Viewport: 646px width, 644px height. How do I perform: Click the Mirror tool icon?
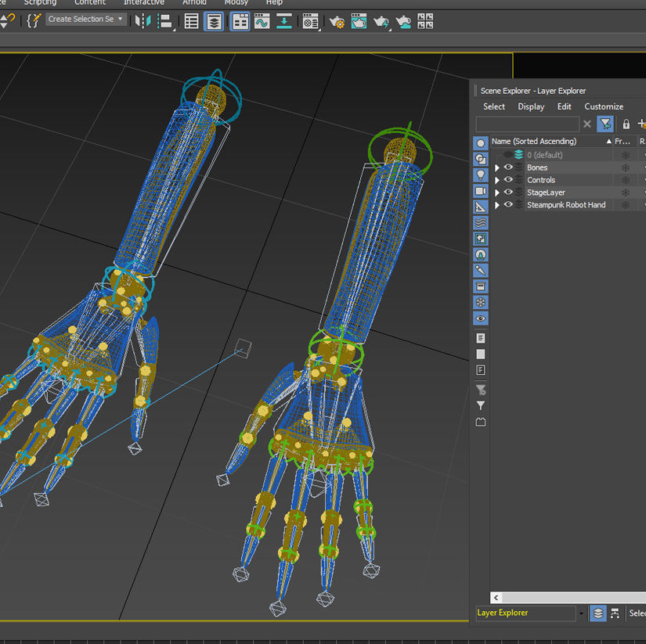(x=143, y=21)
